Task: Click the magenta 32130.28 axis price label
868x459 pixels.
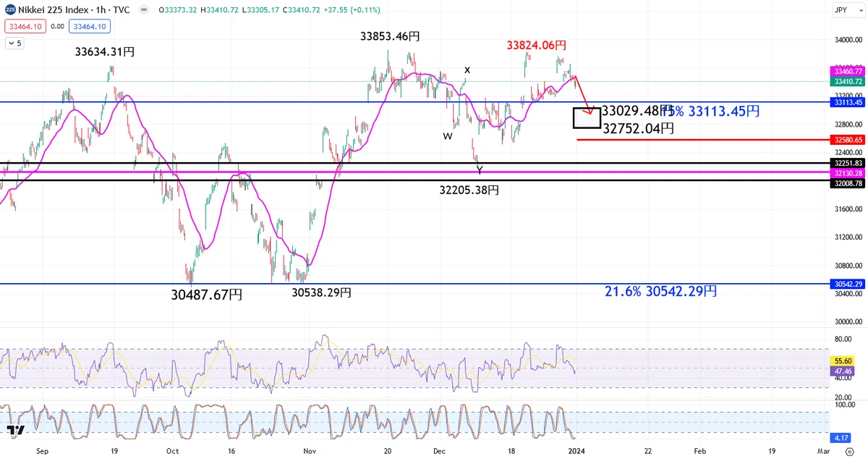Action: (x=848, y=174)
